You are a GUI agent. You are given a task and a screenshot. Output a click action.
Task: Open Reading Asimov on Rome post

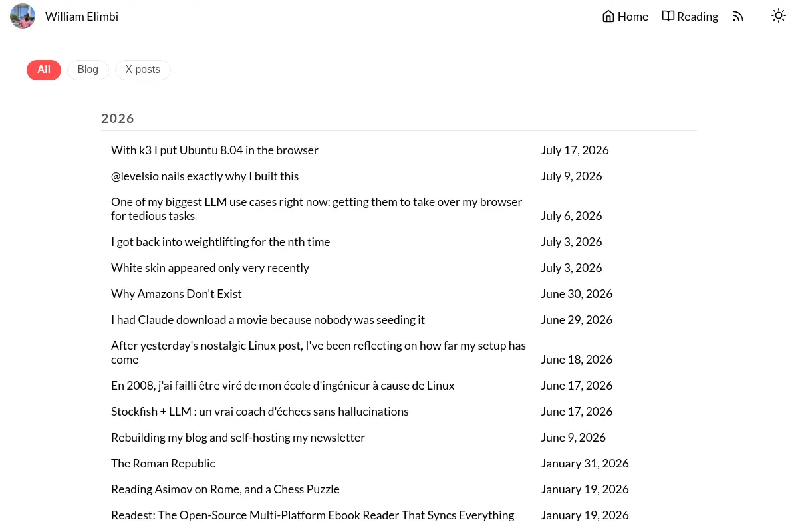225,489
